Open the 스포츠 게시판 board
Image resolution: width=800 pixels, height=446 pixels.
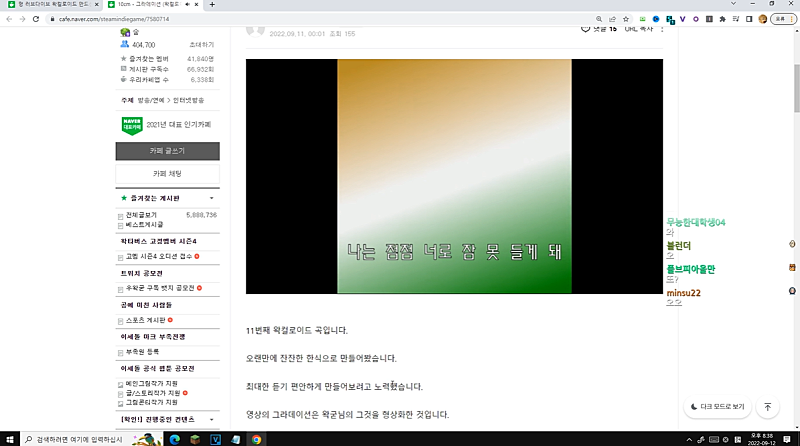pyautogui.click(x=145, y=320)
